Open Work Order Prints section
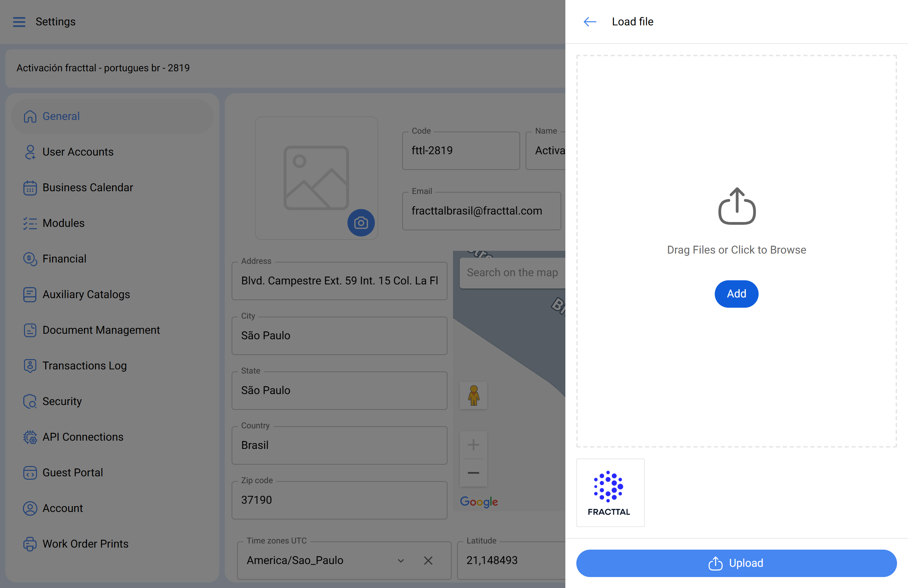 click(x=85, y=544)
